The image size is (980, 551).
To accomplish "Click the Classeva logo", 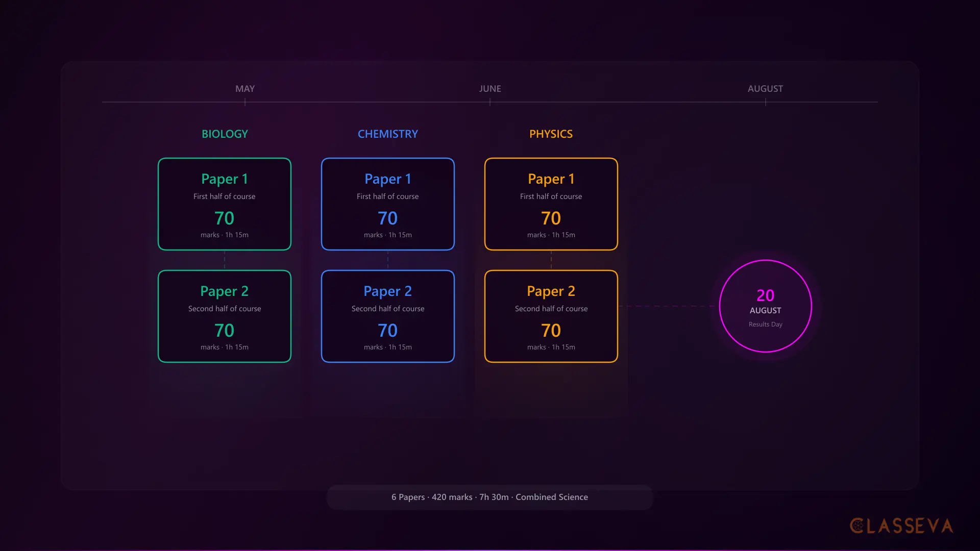I will [x=902, y=526].
